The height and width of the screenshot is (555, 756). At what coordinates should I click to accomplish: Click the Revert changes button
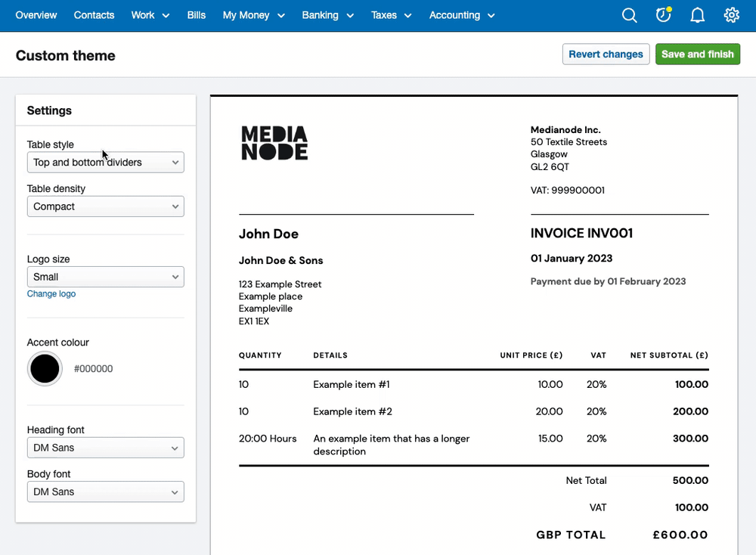click(606, 54)
